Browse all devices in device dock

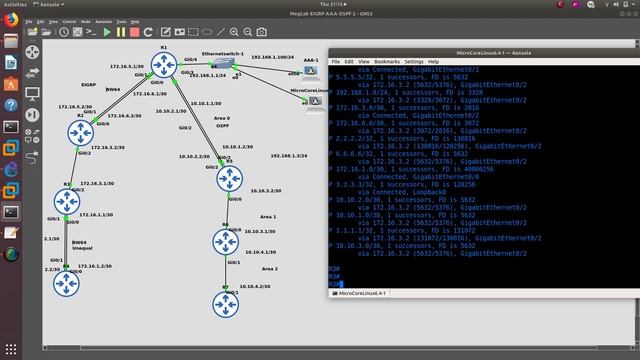[x=32, y=136]
